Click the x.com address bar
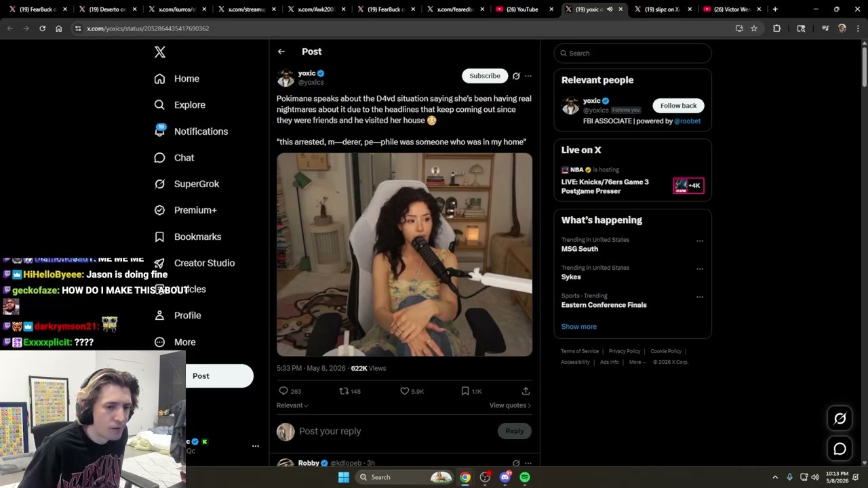Screen dimensions: 868x488 pyautogui.click(x=403, y=28)
